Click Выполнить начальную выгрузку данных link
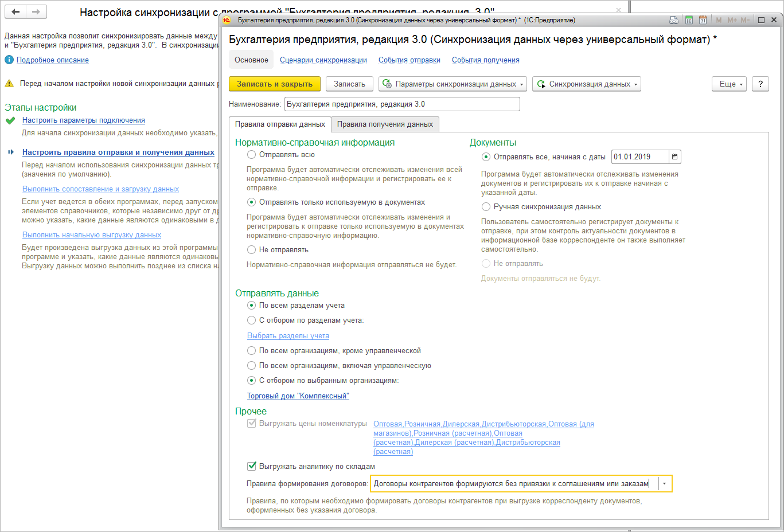This screenshot has height=532, width=784. 92,235
